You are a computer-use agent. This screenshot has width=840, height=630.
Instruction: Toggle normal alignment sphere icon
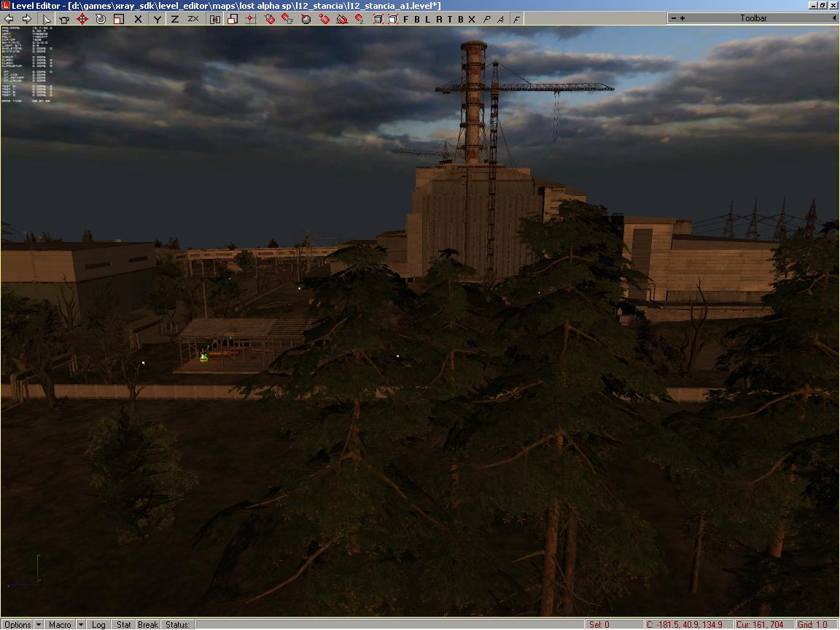click(x=306, y=19)
